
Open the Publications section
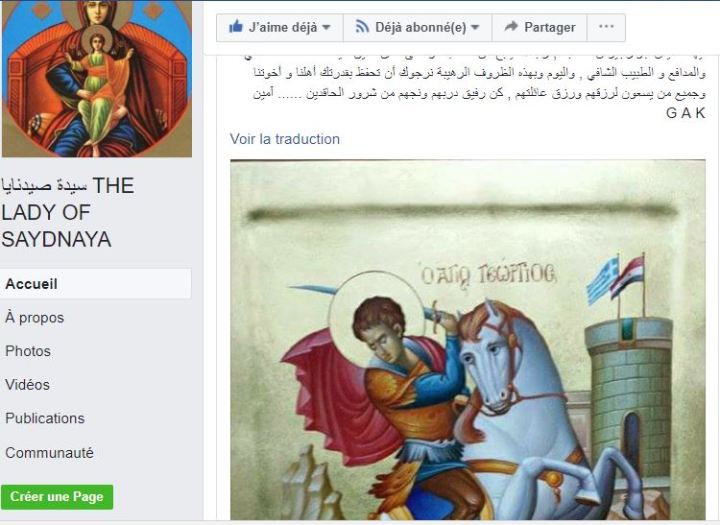(x=45, y=418)
